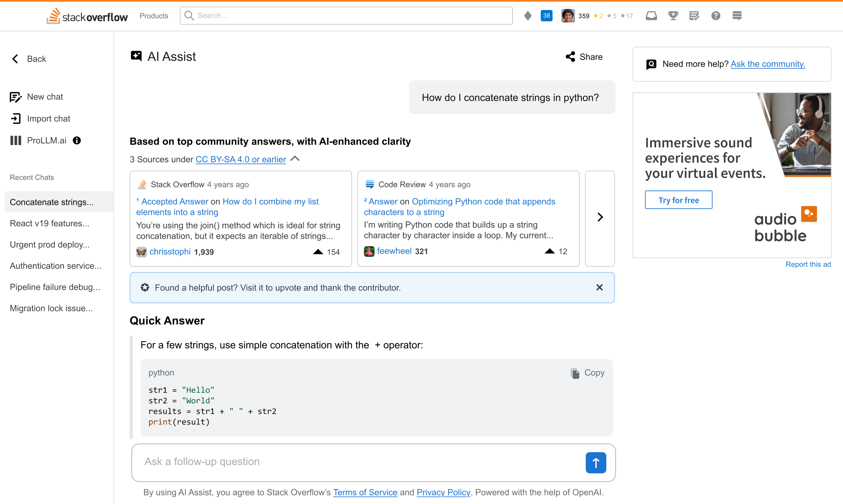Click Try for free in the ad
Screen dimensions: 843x504
(x=678, y=200)
